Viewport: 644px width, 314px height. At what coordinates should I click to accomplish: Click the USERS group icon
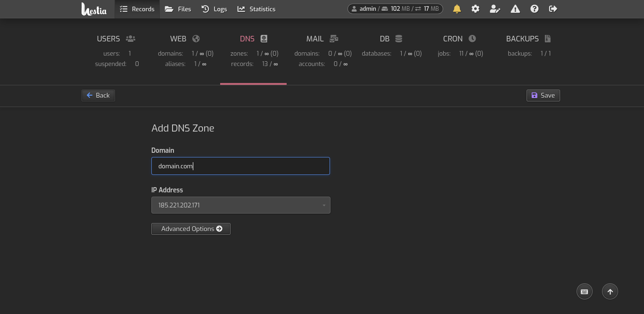pos(131,39)
